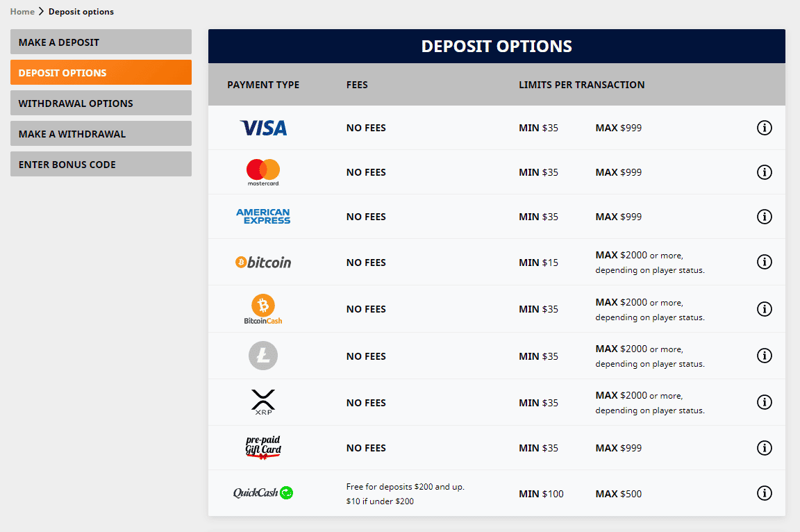Click NO FEES in the Gift Card row

coord(366,449)
